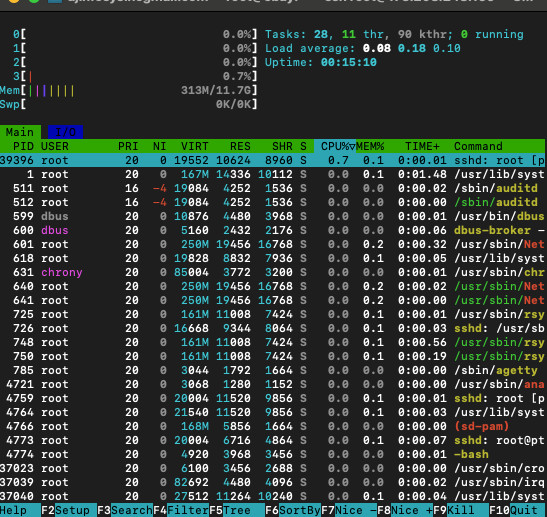Select process row PID 600 dbus-broker

[x=272, y=230]
